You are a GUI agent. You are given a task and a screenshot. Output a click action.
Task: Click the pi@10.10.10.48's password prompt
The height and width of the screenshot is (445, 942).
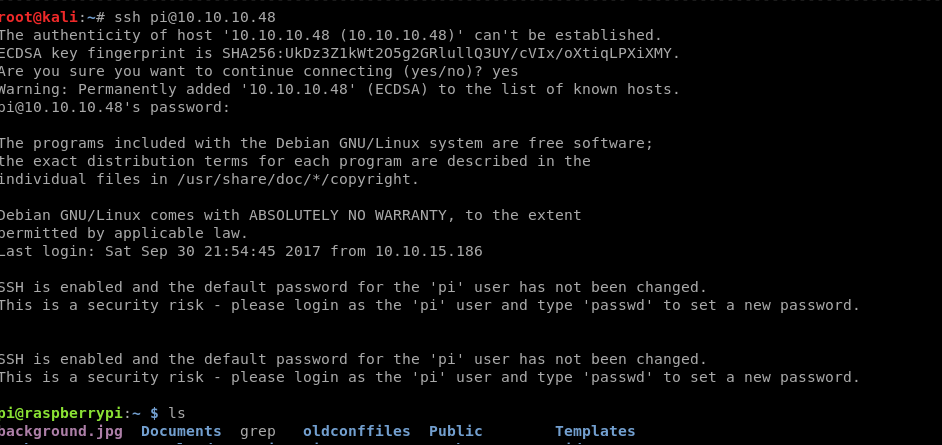click(115, 107)
